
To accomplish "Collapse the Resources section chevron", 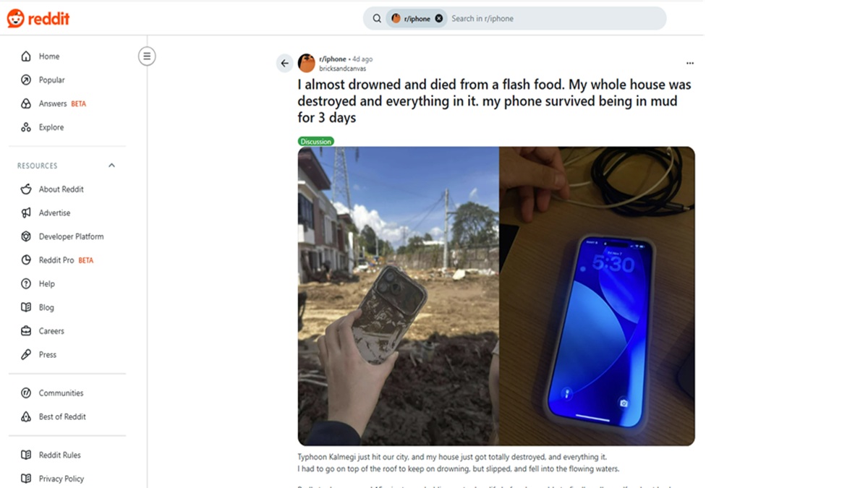I will click(111, 166).
